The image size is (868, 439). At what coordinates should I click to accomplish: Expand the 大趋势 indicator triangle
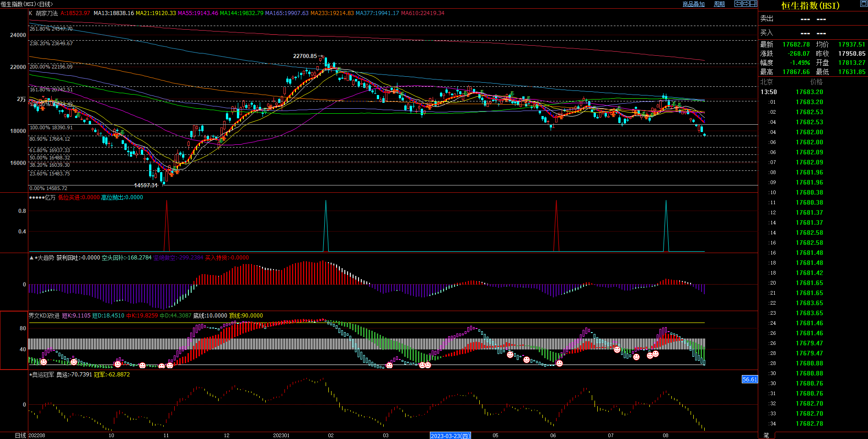(x=31, y=258)
